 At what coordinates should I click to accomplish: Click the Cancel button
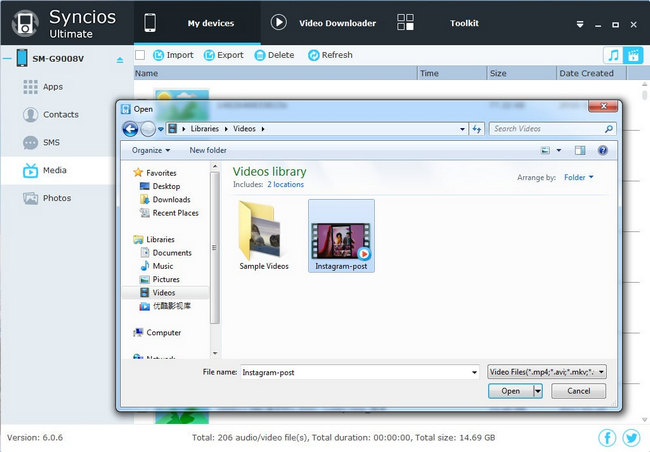578,391
